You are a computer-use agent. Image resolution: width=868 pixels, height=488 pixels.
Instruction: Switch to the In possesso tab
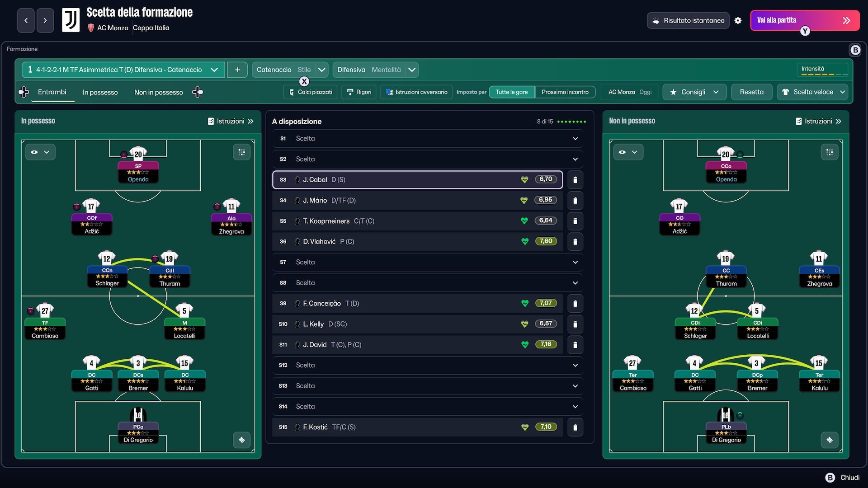coord(100,92)
